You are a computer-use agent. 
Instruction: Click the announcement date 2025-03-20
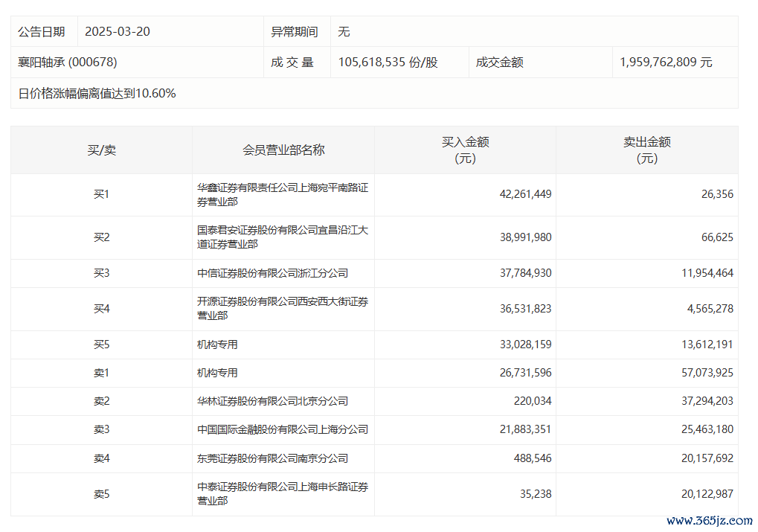118,31
